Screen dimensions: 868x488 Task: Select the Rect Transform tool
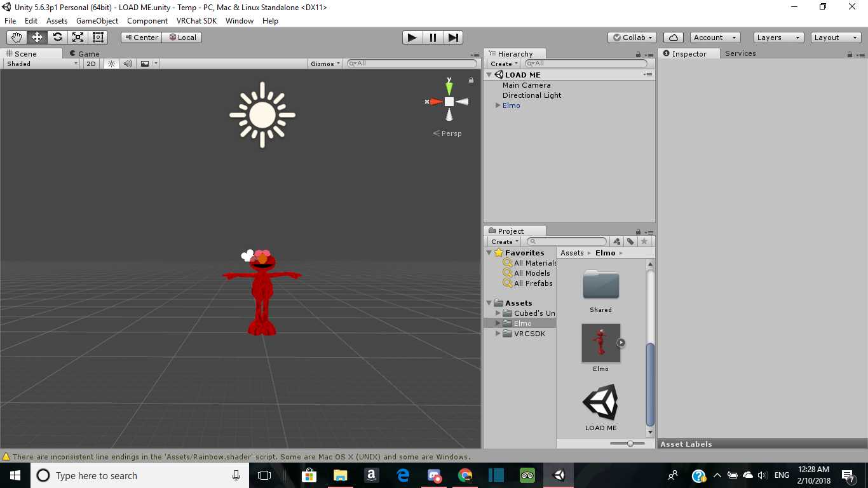(x=98, y=37)
